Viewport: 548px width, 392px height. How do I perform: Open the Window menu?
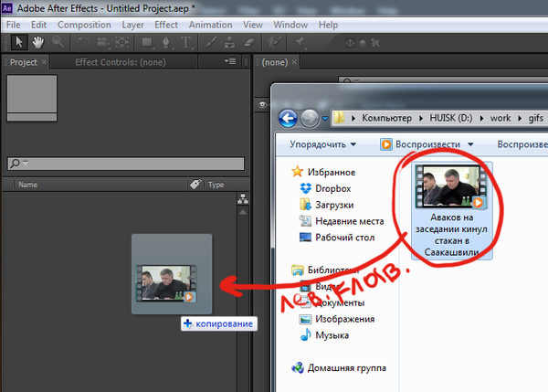tap(290, 25)
